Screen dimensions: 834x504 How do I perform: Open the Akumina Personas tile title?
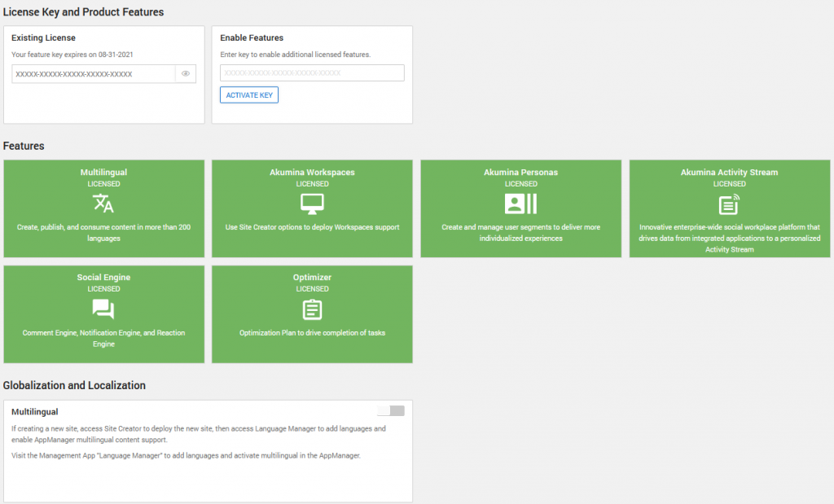(520, 173)
